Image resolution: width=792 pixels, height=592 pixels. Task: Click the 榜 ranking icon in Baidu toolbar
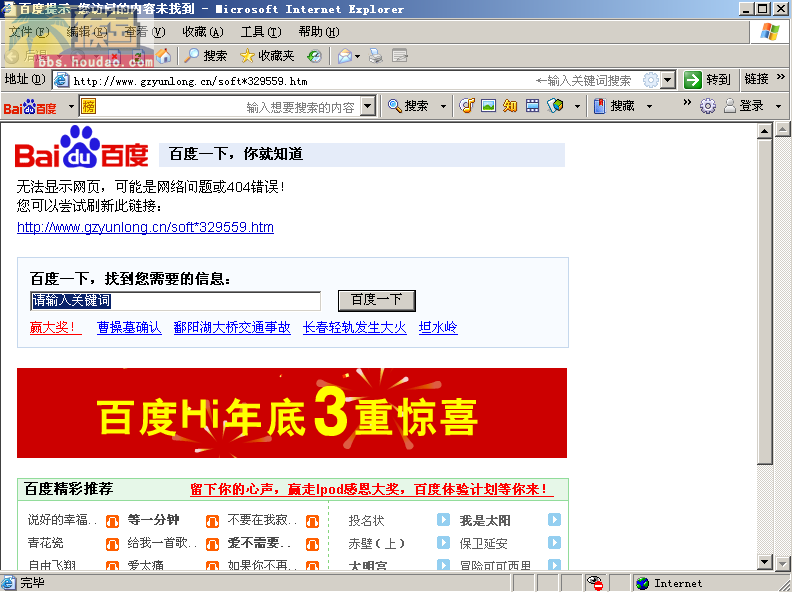88,106
